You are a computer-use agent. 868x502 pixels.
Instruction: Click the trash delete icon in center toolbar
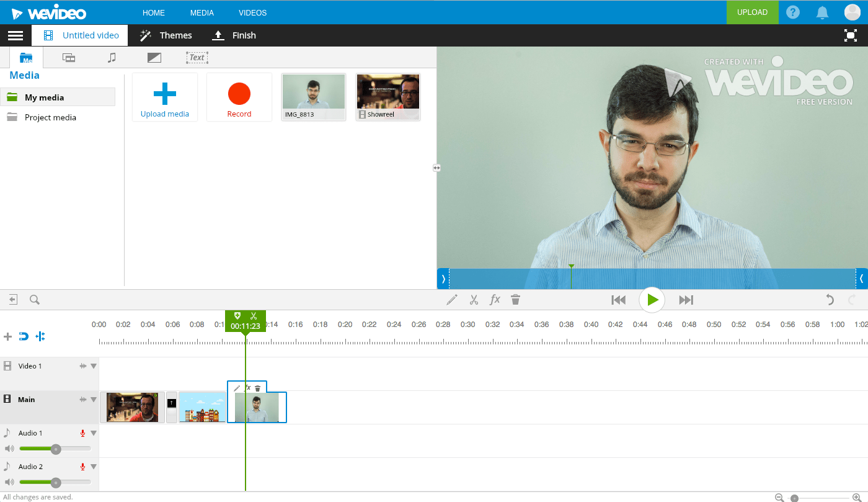coord(515,300)
